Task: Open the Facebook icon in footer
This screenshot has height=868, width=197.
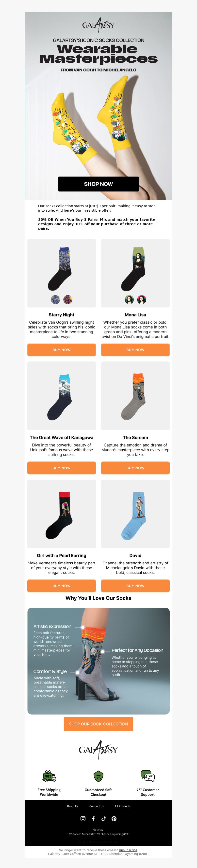Action: point(93,818)
